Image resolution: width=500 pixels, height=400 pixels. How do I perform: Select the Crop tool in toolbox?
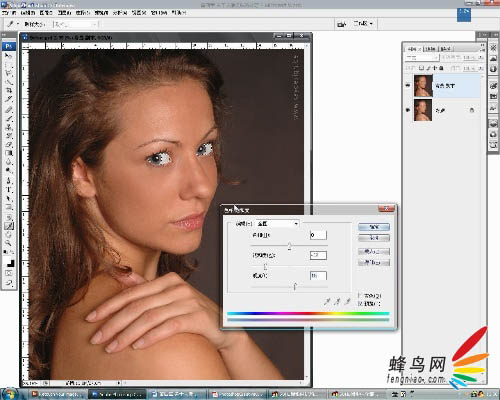(9, 90)
